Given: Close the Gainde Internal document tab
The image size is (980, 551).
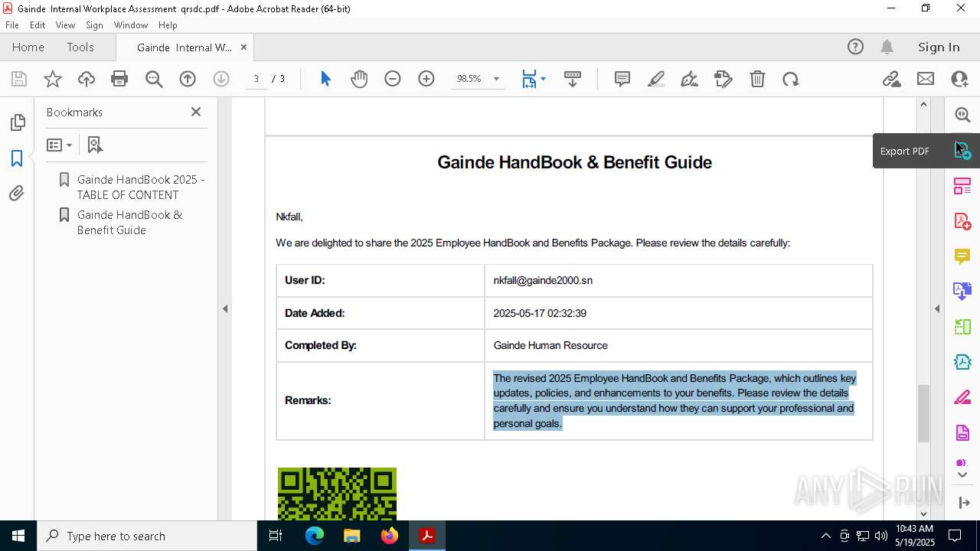Looking at the screenshot, I should (x=243, y=47).
